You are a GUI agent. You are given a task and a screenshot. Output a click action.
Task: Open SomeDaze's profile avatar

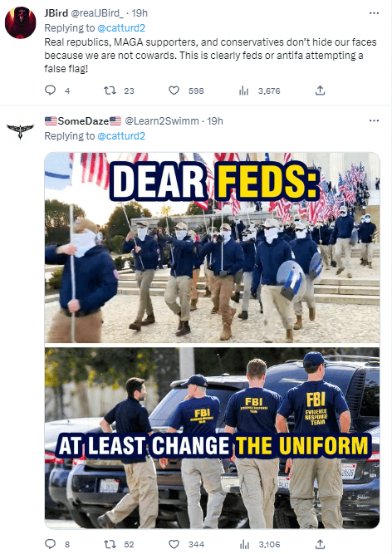tap(21, 130)
